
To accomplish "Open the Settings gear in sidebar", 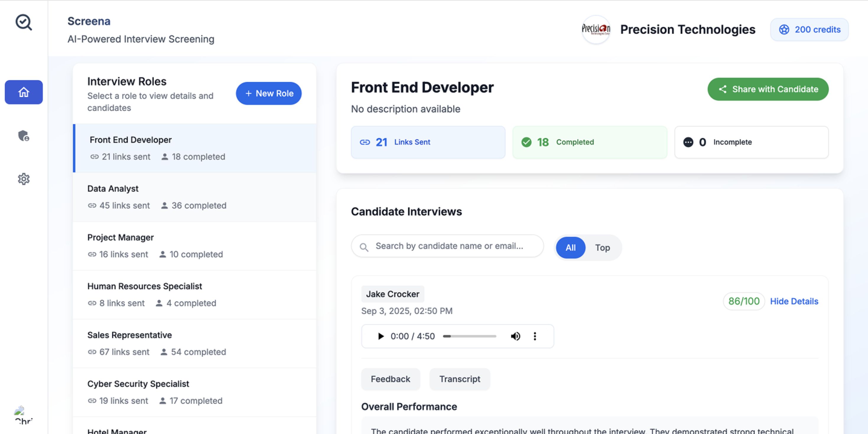I will [x=24, y=179].
